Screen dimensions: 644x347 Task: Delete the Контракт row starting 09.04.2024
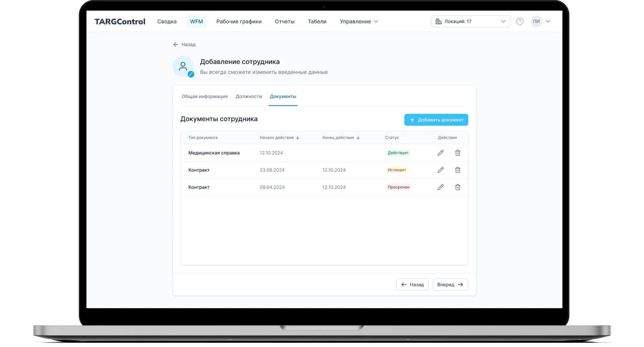pos(458,187)
